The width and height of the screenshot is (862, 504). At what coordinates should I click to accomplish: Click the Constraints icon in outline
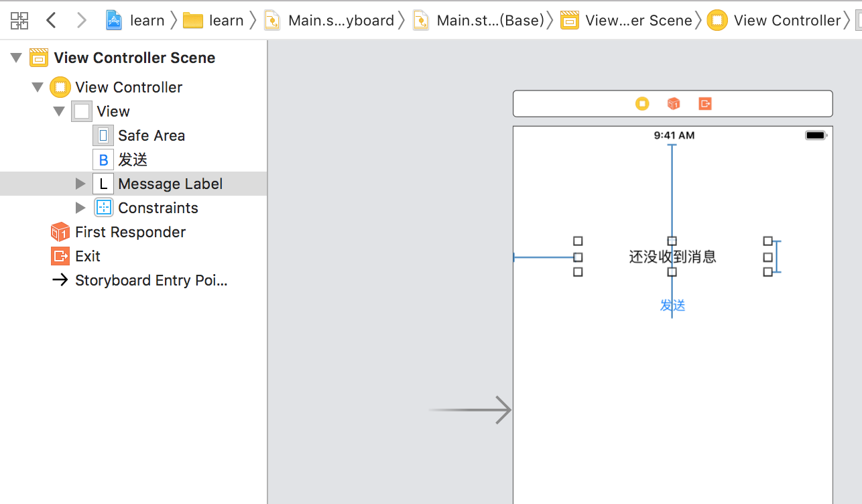103,208
